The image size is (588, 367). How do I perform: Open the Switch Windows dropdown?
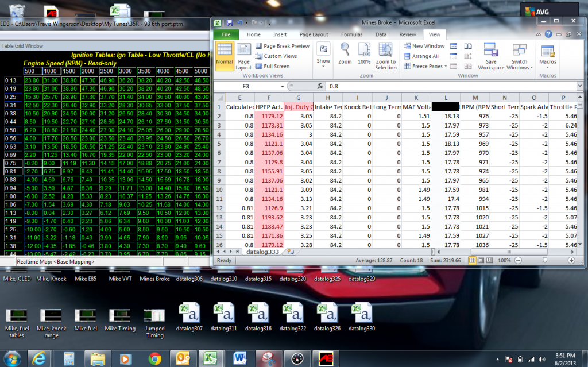click(x=519, y=55)
